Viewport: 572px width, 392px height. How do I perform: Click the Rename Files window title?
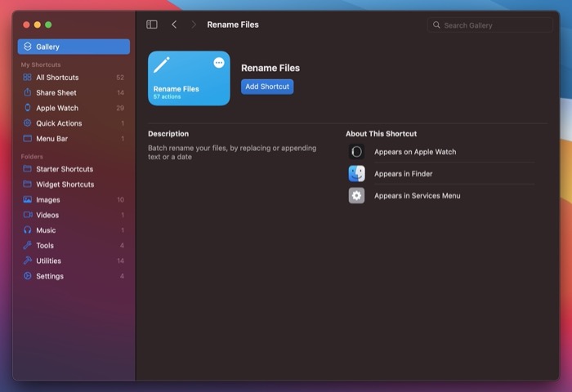[233, 24]
